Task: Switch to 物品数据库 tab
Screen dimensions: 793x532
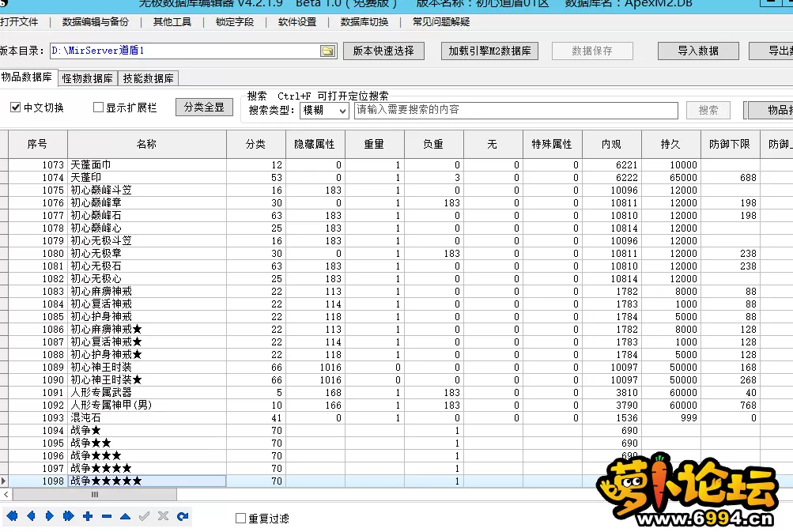Action: coord(27,77)
